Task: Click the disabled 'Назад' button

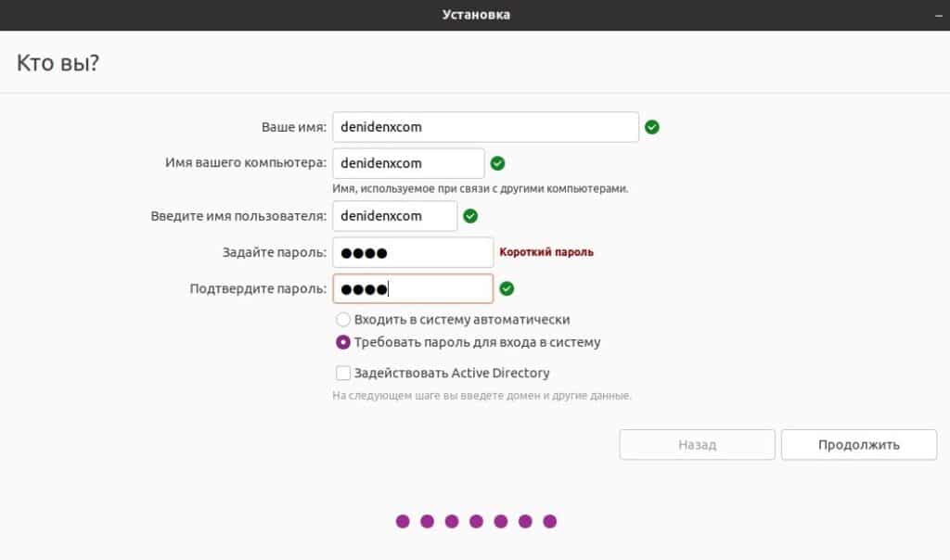Action: coord(697,445)
